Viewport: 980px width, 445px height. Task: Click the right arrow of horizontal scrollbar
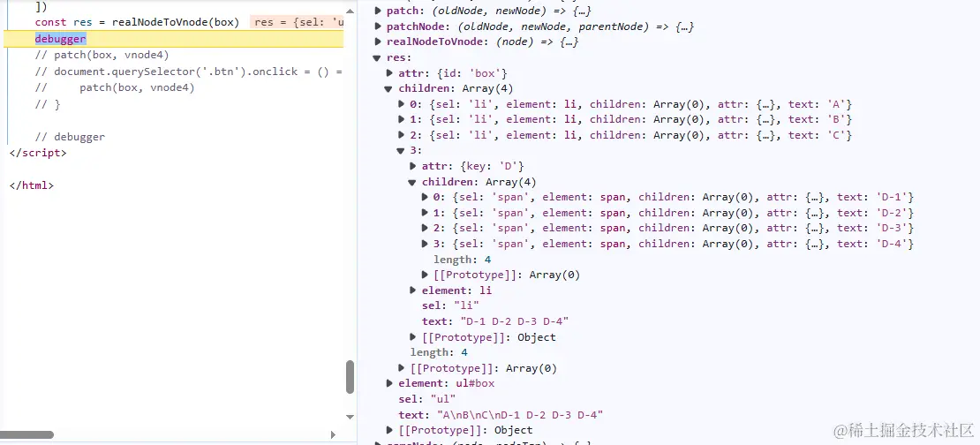click(333, 434)
